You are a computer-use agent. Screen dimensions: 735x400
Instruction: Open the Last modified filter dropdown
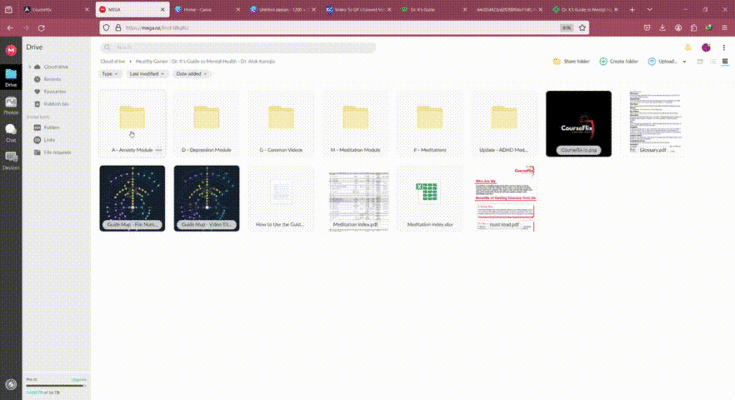tap(147, 74)
